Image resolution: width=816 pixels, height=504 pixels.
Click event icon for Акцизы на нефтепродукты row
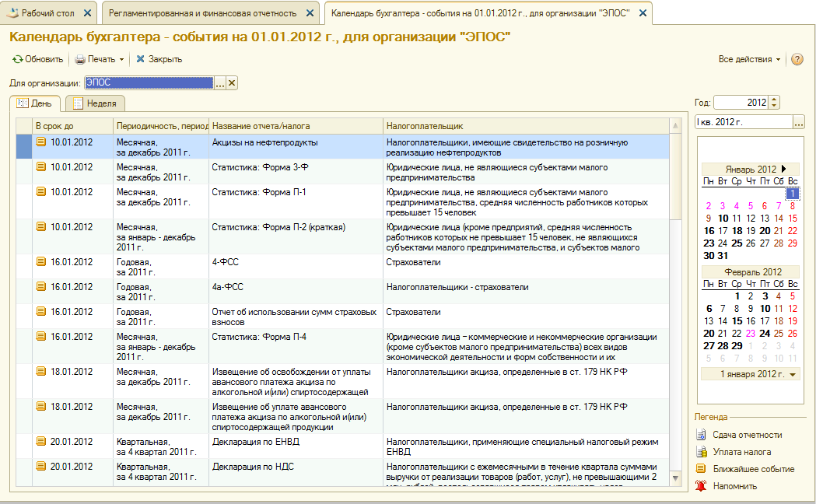[x=41, y=142]
